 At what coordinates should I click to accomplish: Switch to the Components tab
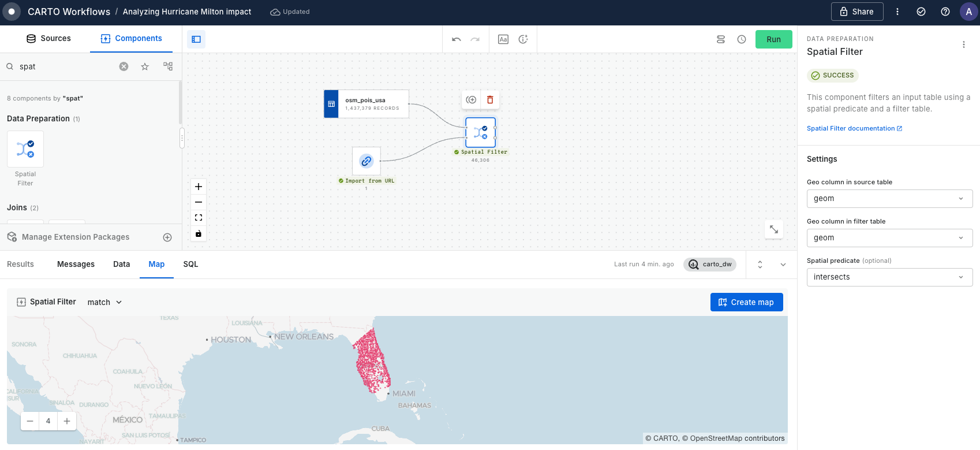[x=132, y=39]
